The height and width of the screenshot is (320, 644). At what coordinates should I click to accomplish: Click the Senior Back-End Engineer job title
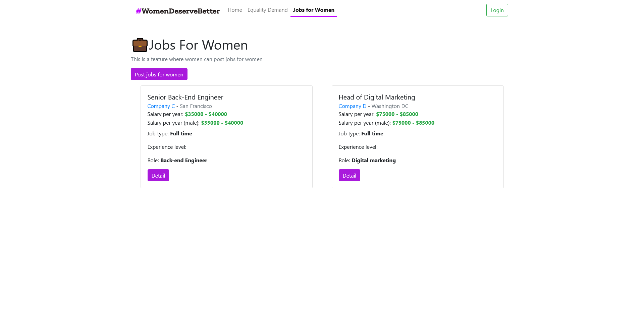(185, 97)
